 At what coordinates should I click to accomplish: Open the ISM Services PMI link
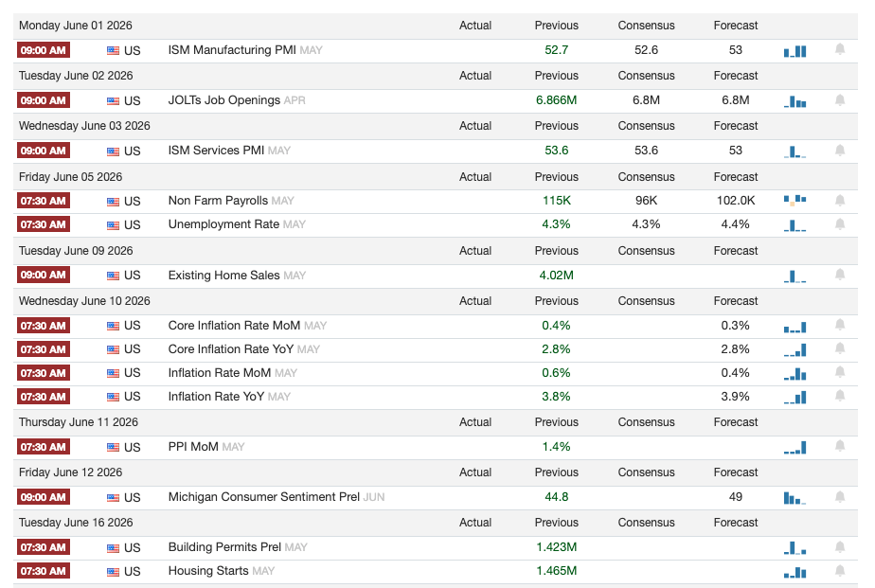coord(216,151)
